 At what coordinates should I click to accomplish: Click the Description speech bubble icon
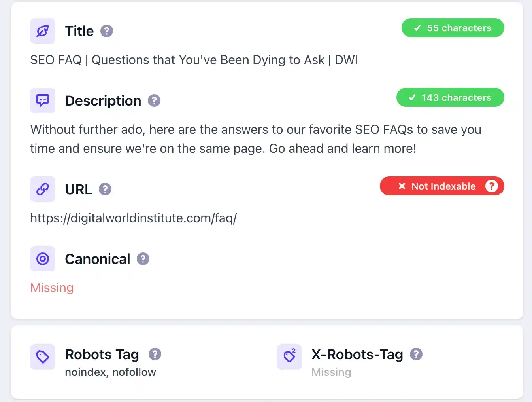pyautogui.click(x=43, y=100)
